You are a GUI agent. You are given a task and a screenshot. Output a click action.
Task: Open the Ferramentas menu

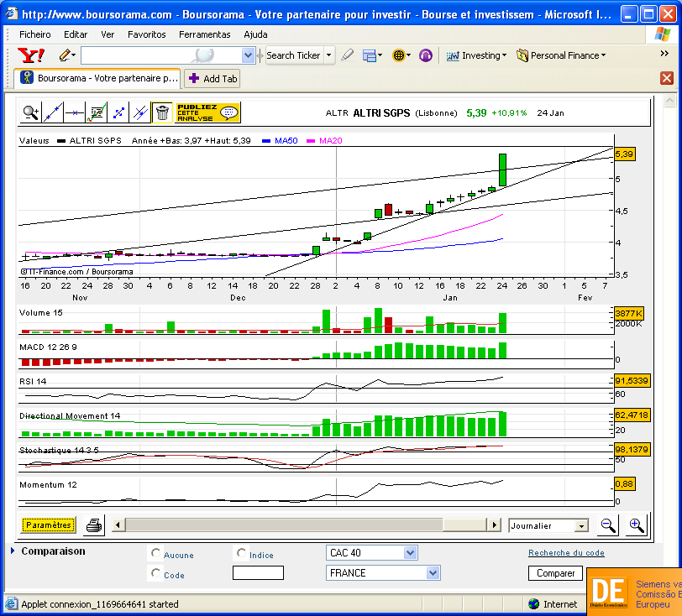click(x=204, y=34)
